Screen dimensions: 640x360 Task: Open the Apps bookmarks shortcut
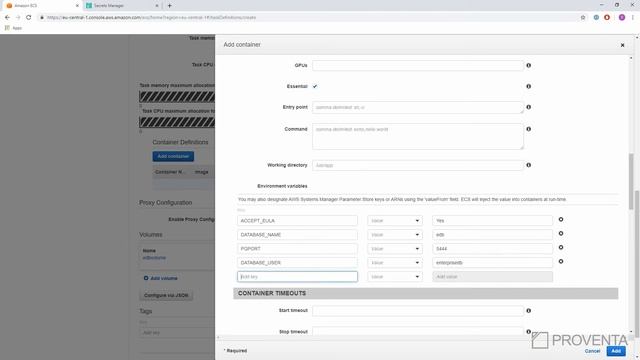tap(13, 28)
